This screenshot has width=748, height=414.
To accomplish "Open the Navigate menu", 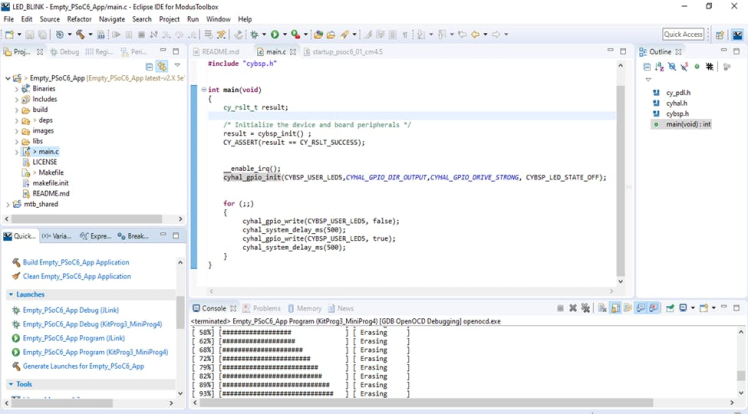I will (x=112, y=19).
